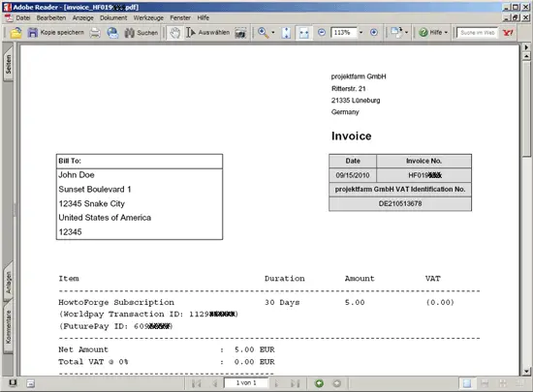Click Sunset Boulevard 1 line
533x392 pixels.
pyautogui.click(x=95, y=190)
